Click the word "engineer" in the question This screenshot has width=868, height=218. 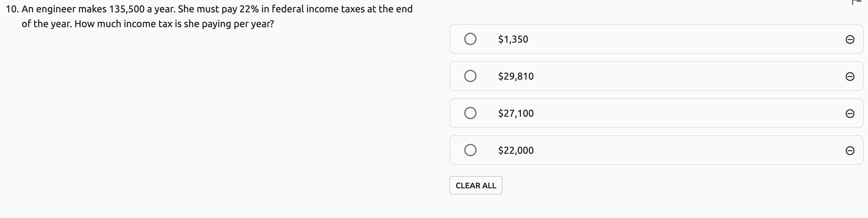[x=55, y=9]
